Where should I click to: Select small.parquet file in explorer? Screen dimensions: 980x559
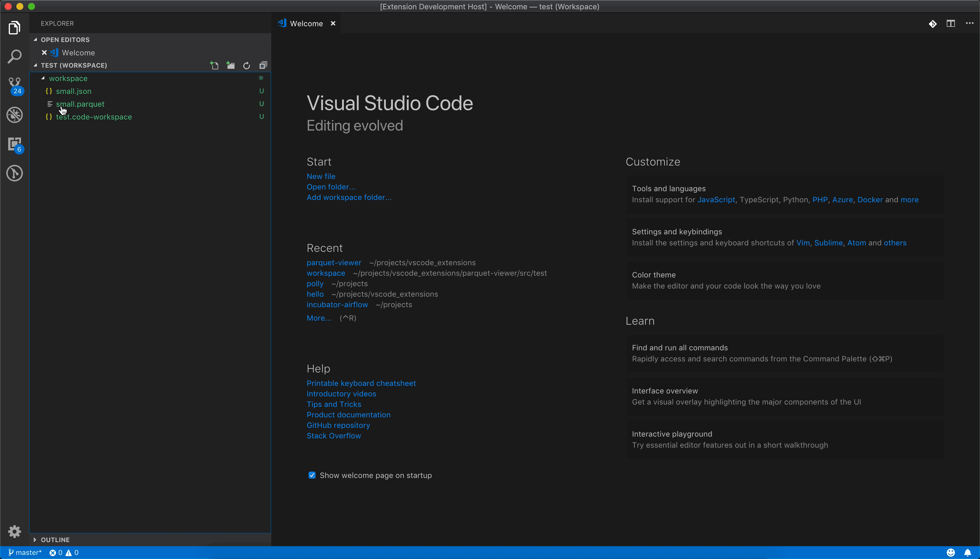(x=80, y=103)
